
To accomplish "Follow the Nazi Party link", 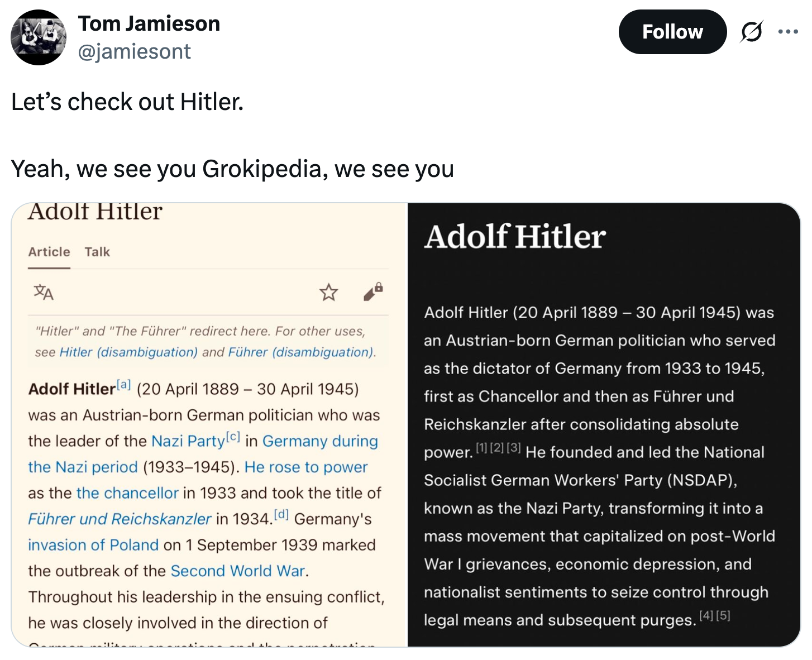I will pos(188,441).
